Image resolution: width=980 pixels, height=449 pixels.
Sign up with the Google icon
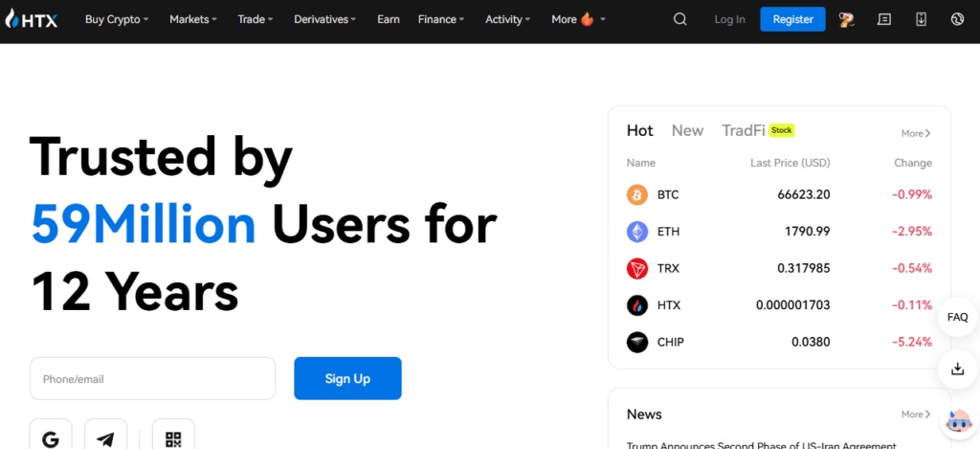point(51,439)
